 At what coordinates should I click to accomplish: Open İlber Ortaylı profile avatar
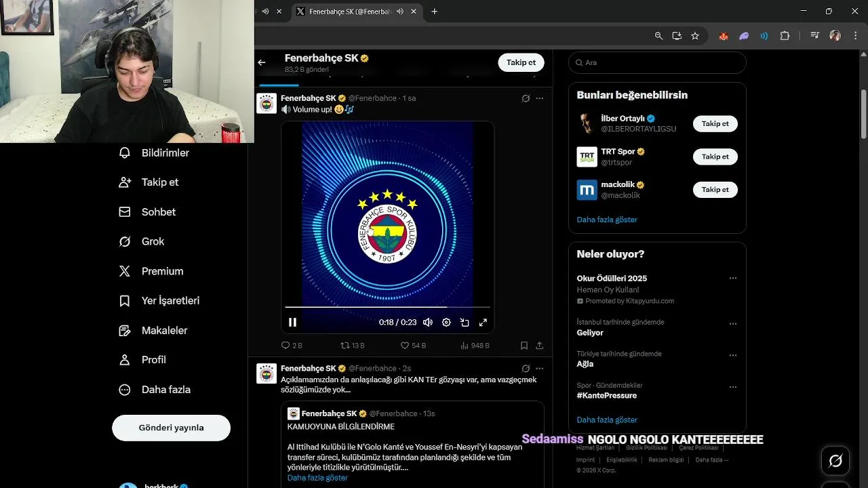pyautogui.click(x=587, y=124)
